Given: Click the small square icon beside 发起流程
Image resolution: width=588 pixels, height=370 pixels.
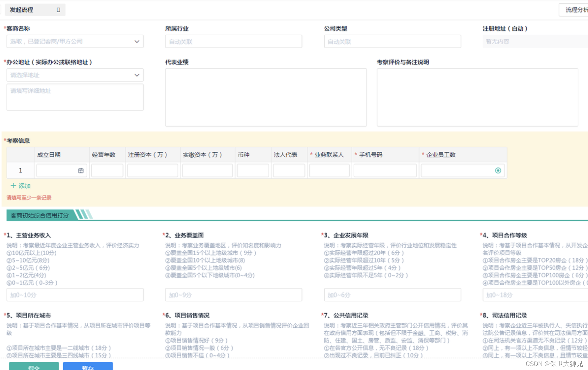Looking at the screenshot, I should pos(58,10).
